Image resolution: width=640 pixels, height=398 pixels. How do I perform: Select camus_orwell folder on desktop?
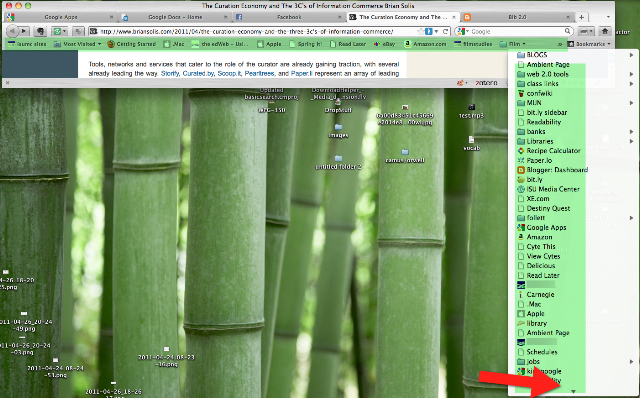[x=405, y=156]
